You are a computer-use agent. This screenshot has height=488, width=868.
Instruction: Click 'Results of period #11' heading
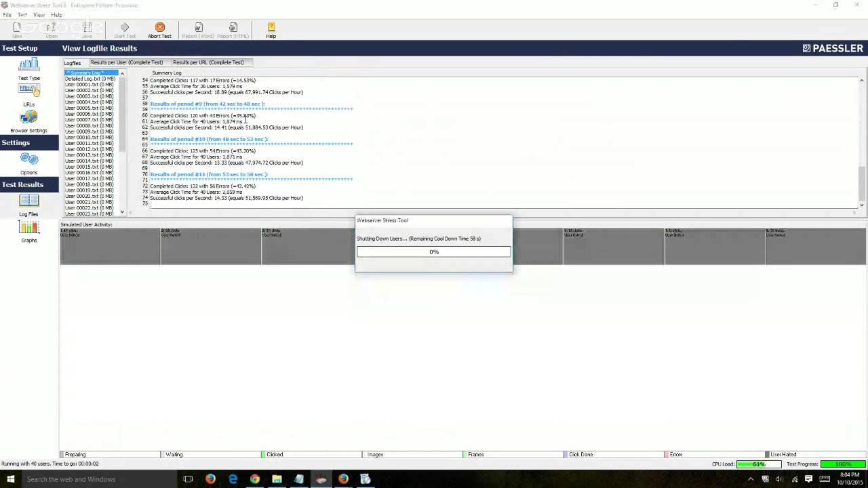point(209,174)
